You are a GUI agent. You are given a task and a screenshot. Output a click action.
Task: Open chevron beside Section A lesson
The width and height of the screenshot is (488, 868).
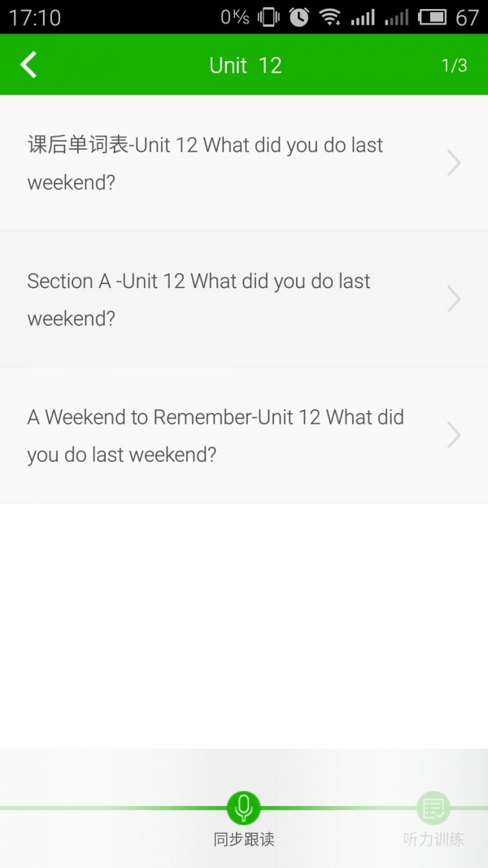coord(454,299)
